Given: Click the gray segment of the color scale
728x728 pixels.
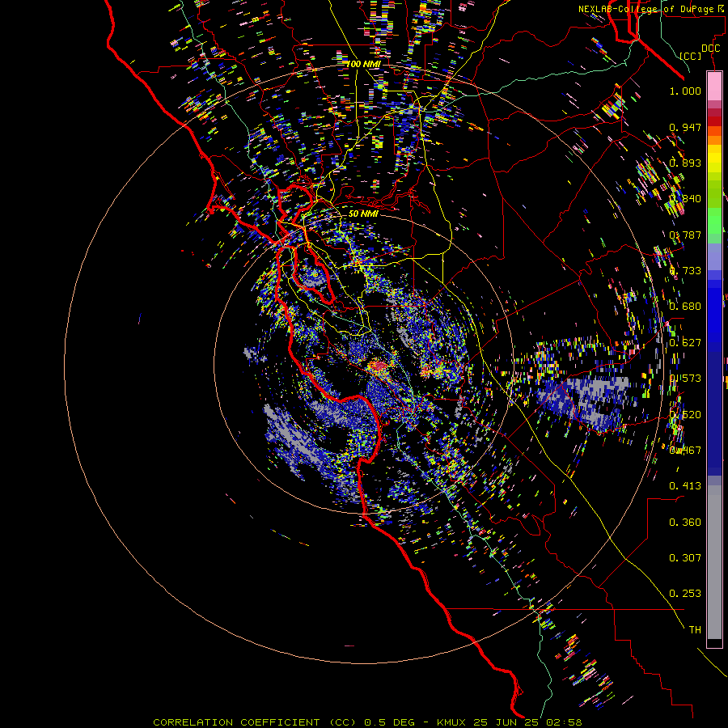Looking at the screenshot, I should click(x=714, y=563).
